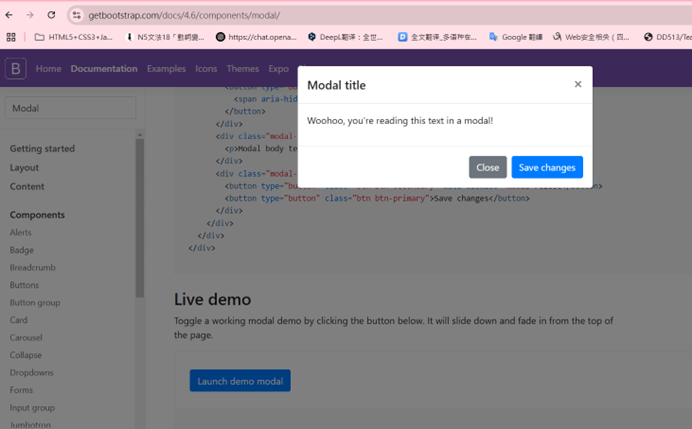Open the apps grid in bookmarks bar
692x429 pixels.
click(11, 37)
